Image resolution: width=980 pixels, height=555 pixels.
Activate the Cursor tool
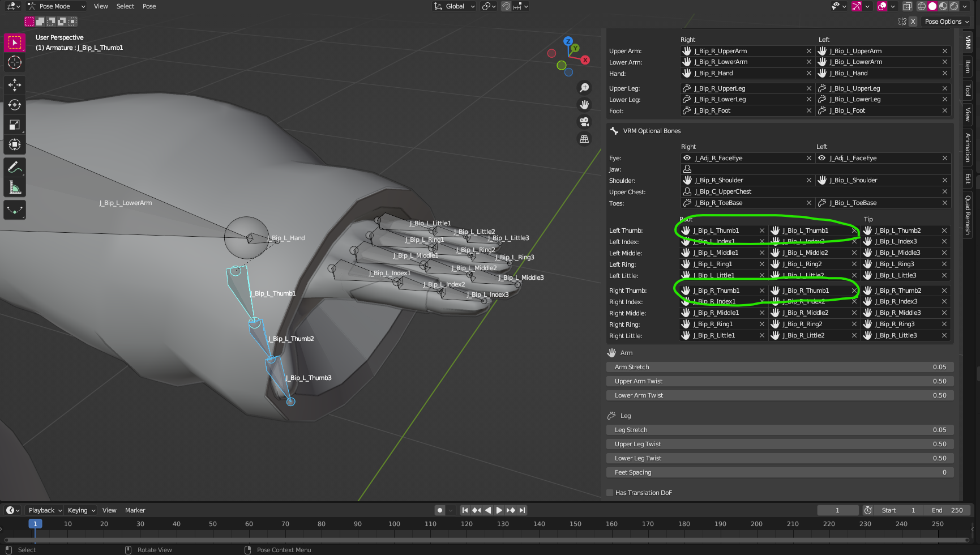[15, 62]
